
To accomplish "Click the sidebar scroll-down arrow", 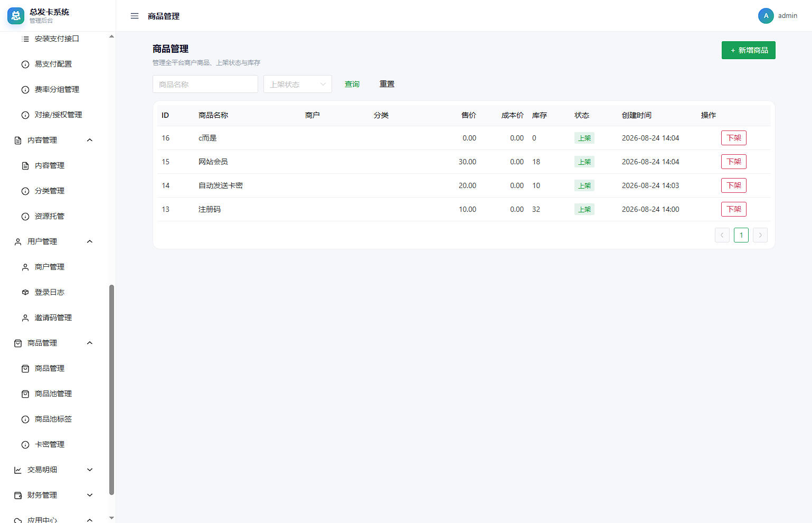I will tap(111, 518).
